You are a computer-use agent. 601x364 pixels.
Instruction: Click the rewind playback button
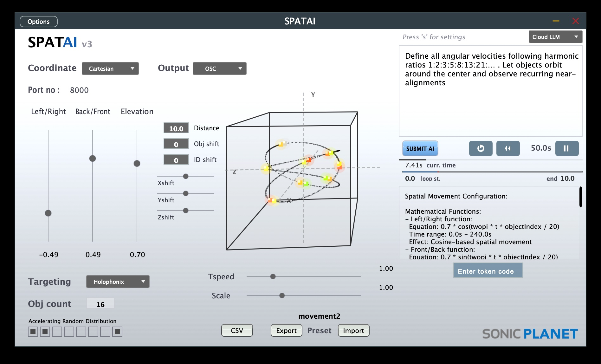[508, 148]
